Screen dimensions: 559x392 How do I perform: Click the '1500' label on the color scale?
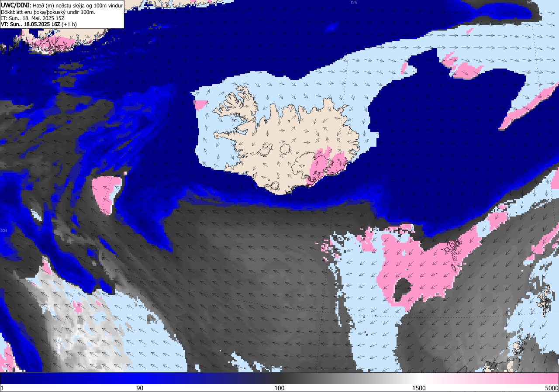tap(419, 388)
